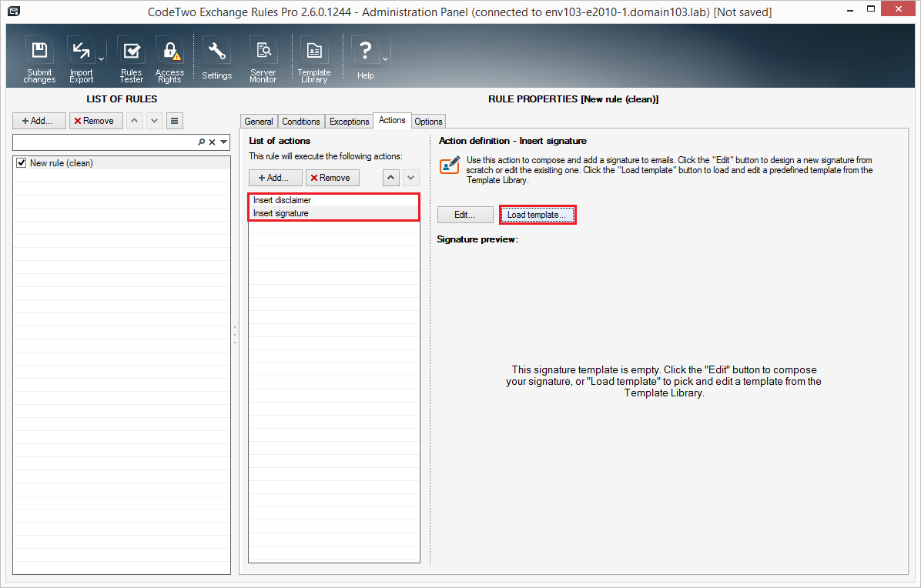Select the Actions tab
Screen dimensions: 921x588
click(x=392, y=120)
